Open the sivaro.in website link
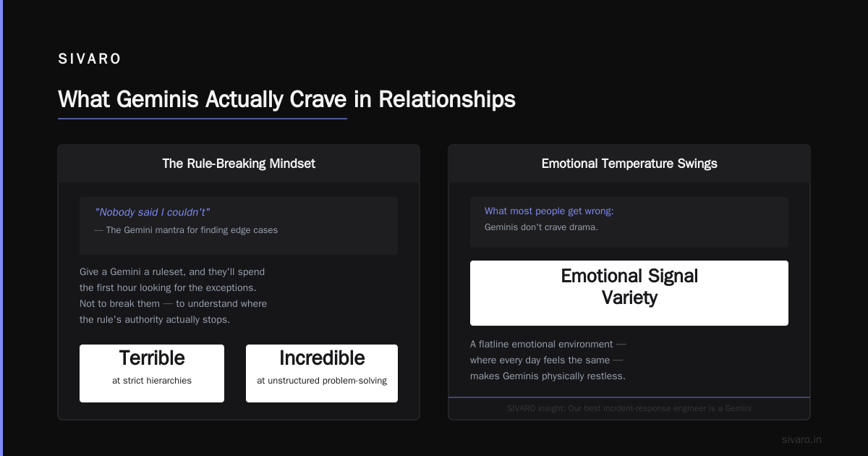The image size is (868, 456). 801,439
